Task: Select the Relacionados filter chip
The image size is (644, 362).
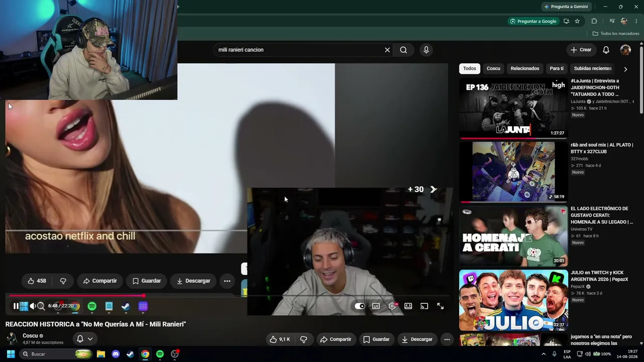Action: (525, 68)
